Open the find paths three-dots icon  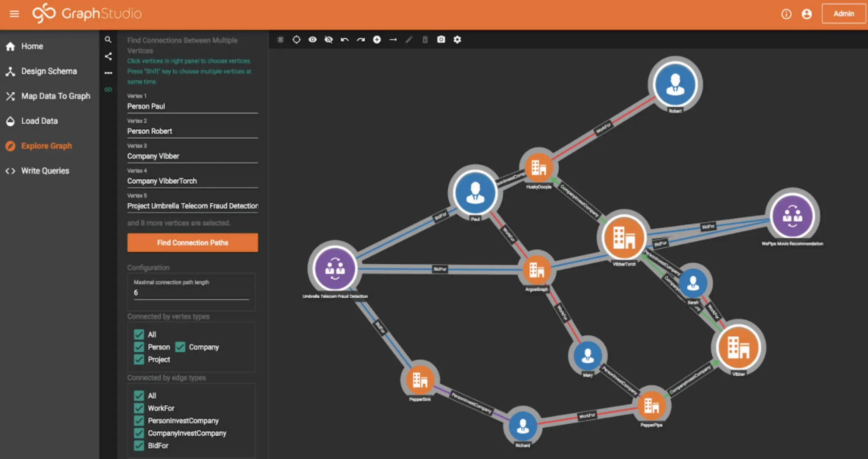tap(108, 73)
